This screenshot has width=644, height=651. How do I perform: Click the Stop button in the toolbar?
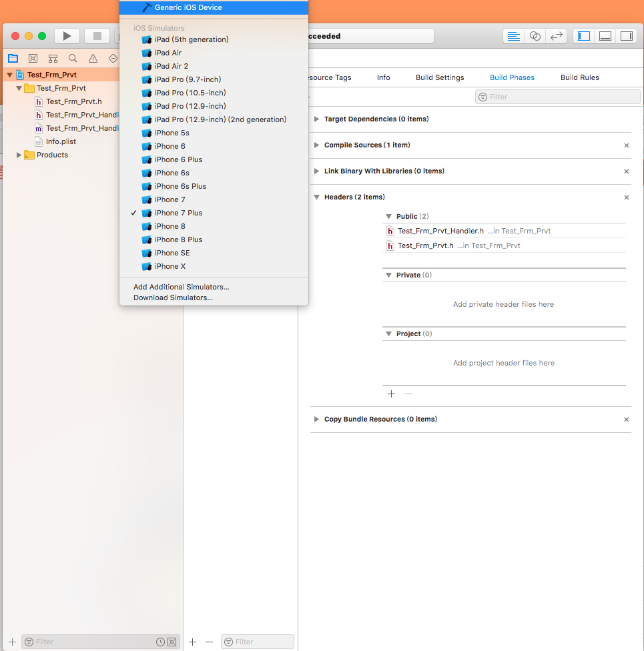(x=97, y=36)
